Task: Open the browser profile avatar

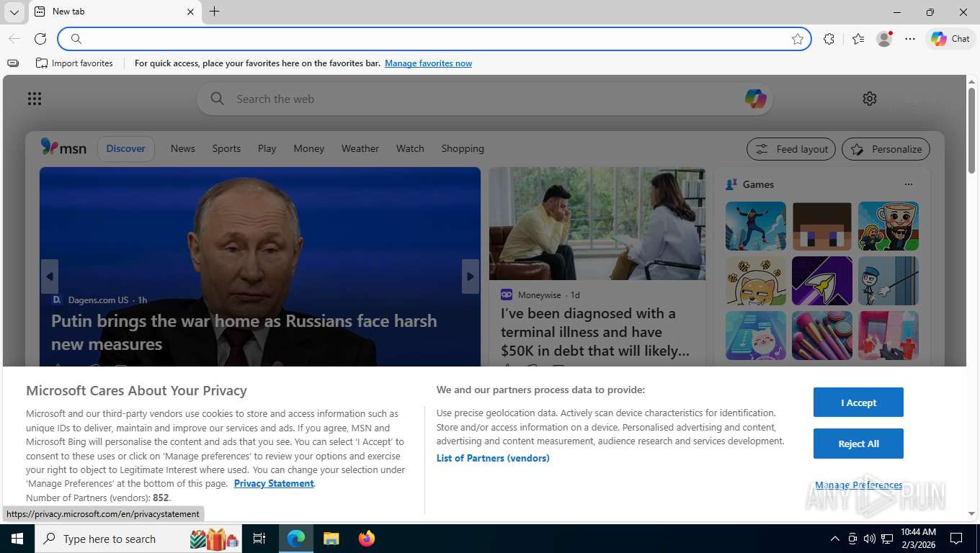Action: point(884,39)
